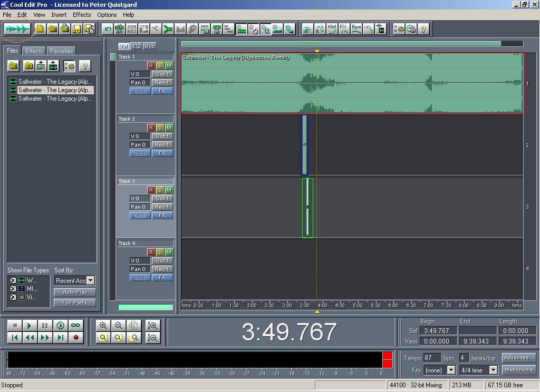Screen dimensions: 540x392
Task: Click the FX envelope toolbar icon
Action: (344, 30)
